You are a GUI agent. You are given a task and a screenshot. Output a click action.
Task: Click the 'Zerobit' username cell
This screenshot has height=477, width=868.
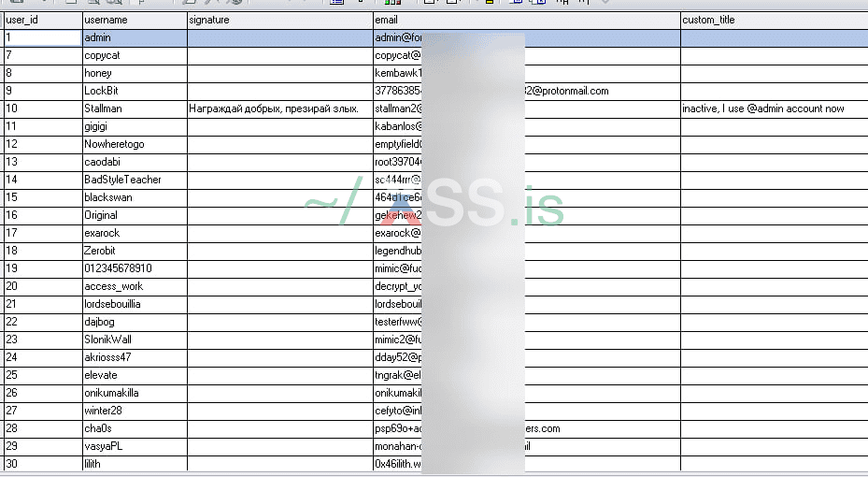[x=135, y=251]
